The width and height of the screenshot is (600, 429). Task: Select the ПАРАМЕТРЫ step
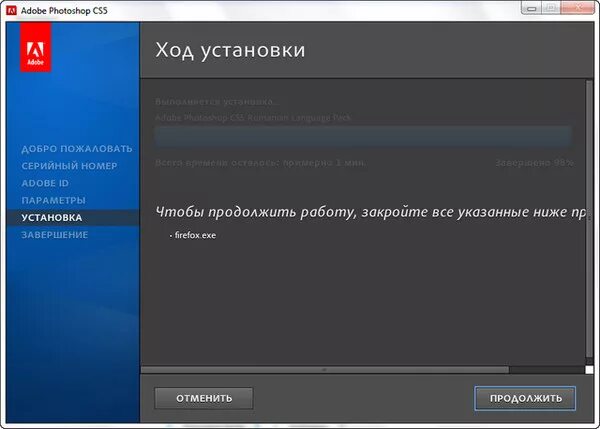54,200
